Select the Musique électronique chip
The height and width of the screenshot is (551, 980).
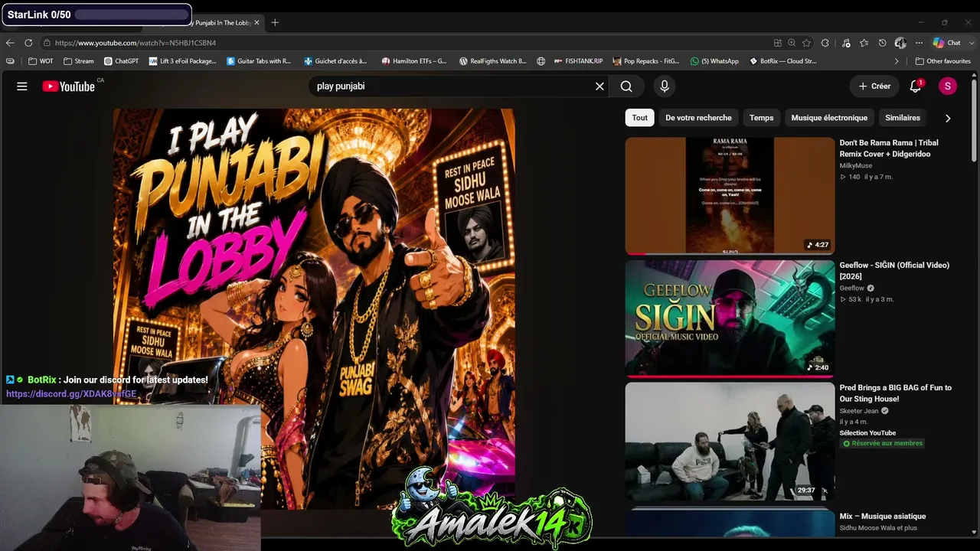point(829,118)
